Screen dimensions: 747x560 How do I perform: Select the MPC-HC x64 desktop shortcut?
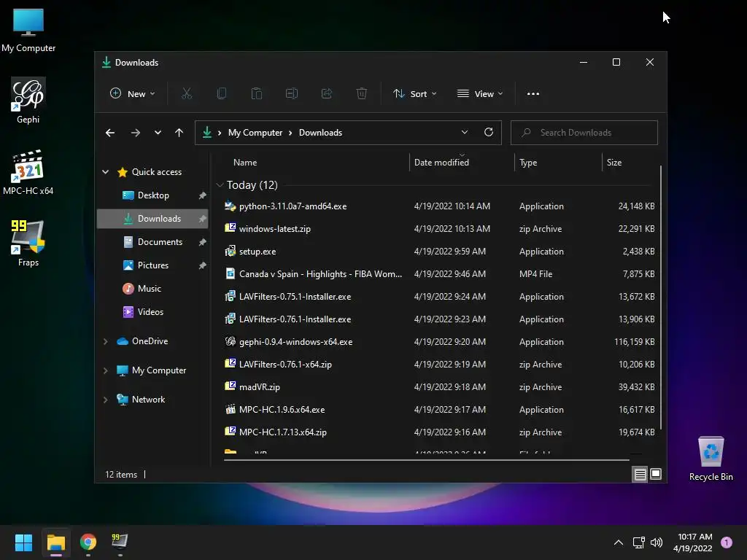point(28,172)
